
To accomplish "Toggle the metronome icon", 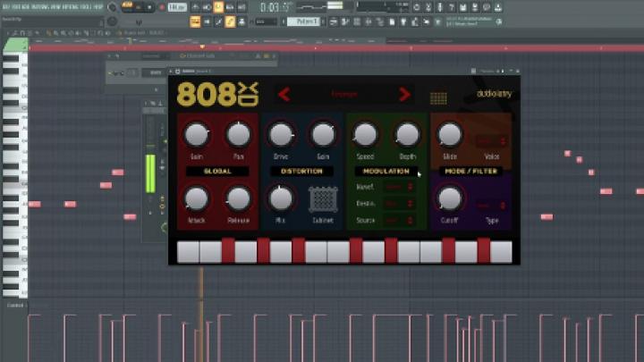I will pos(195,7).
